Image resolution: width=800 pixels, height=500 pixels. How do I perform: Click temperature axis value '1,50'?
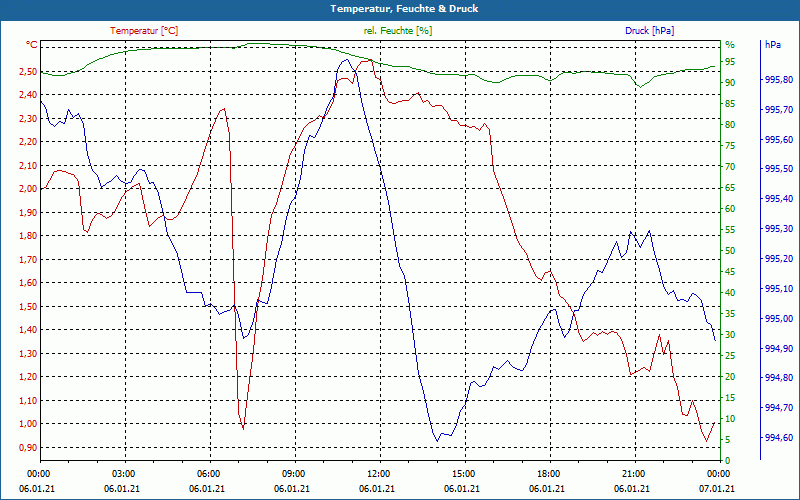click(x=28, y=307)
